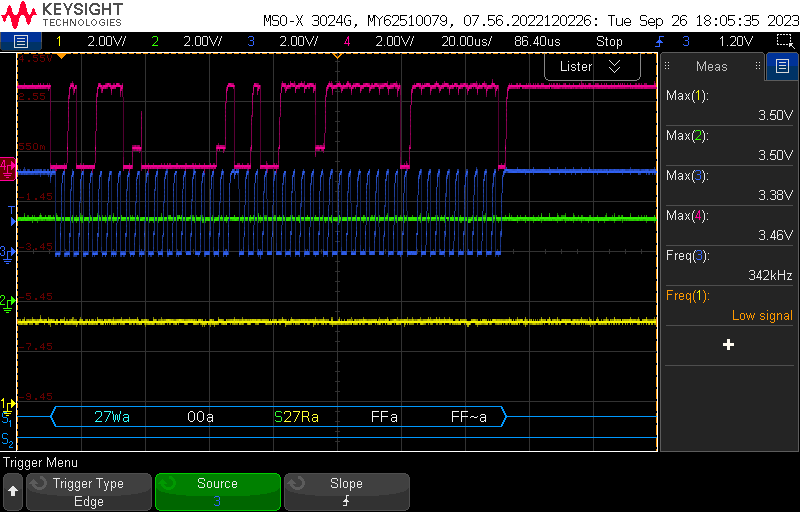The width and height of the screenshot is (800, 512).
Task: Click the Meas panel left drag handle
Action: coord(667,66)
